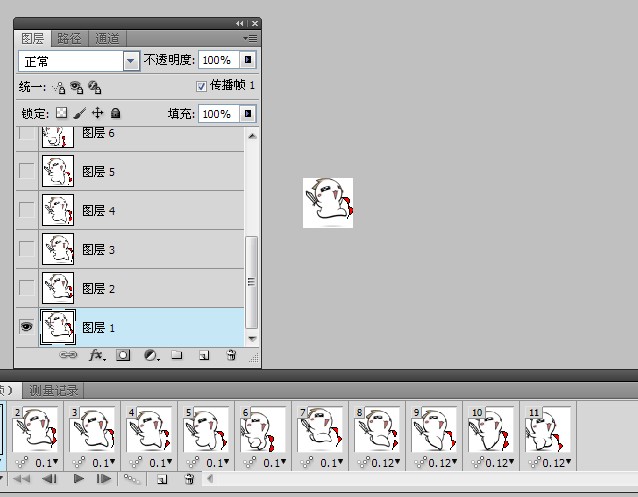
Task: Switch to the 通道 tab
Action: coord(107,39)
